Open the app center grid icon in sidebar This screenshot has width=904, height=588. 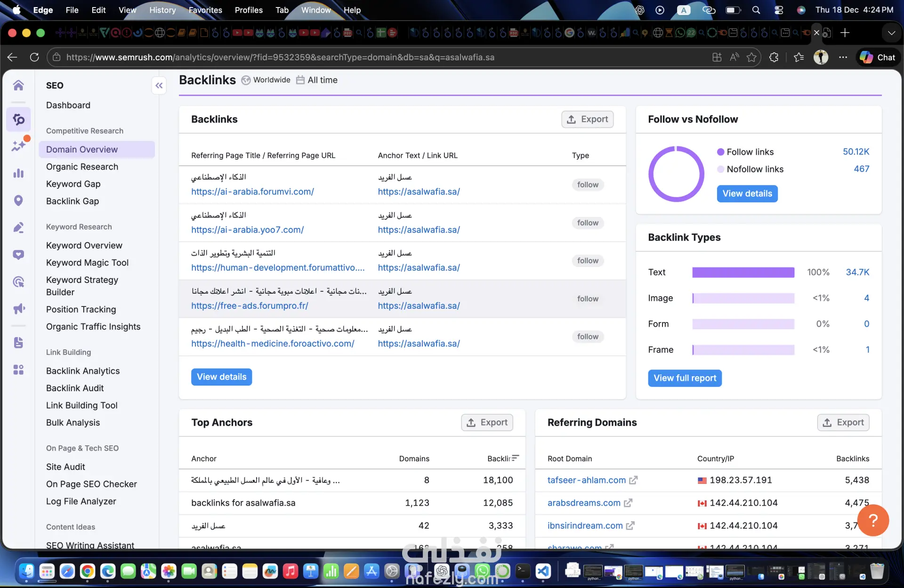(18, 370)
